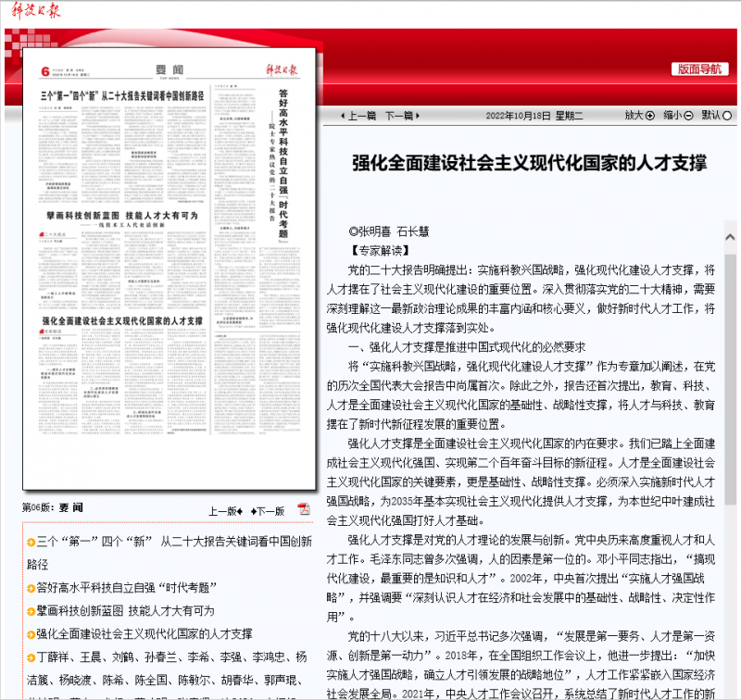Click the red 6 page number in thumbnail
Viewport: 741px width, 700px height.
pos(45,71)
